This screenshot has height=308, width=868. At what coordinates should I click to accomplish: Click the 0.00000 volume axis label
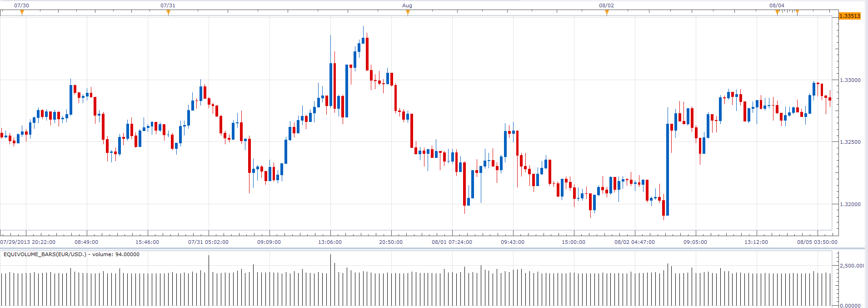pyautogui.click(x=850, y=305)
